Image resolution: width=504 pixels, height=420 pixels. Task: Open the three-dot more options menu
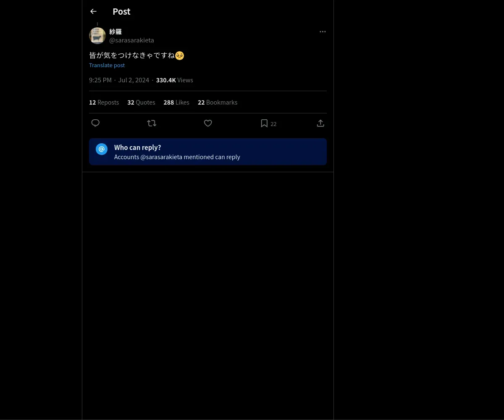[x=323, y=31]
